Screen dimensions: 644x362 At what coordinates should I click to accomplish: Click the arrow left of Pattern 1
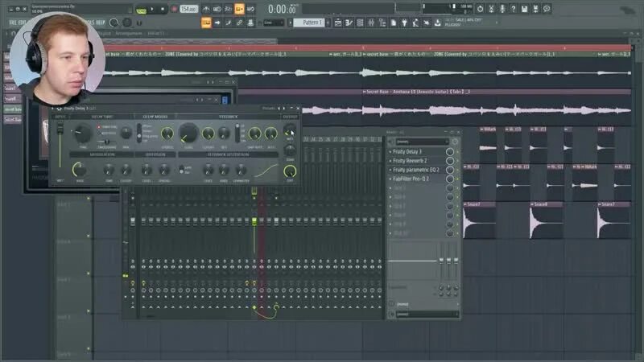tap(290, 23)
